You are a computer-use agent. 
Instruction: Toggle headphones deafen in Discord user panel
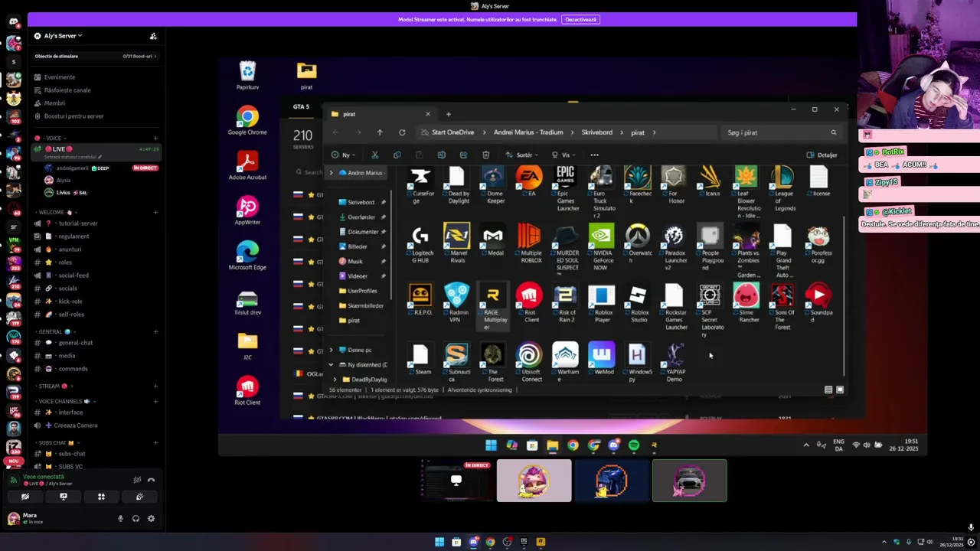(x=136, y=518)
